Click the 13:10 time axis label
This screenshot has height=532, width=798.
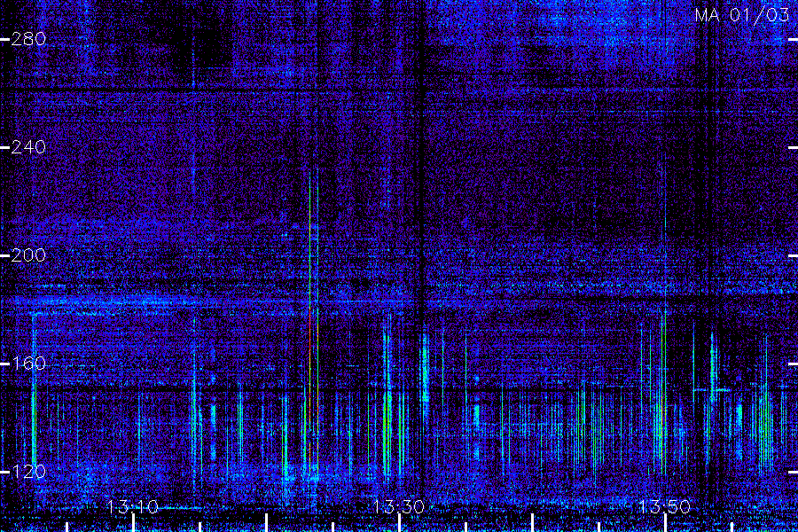tap(133, 507)
